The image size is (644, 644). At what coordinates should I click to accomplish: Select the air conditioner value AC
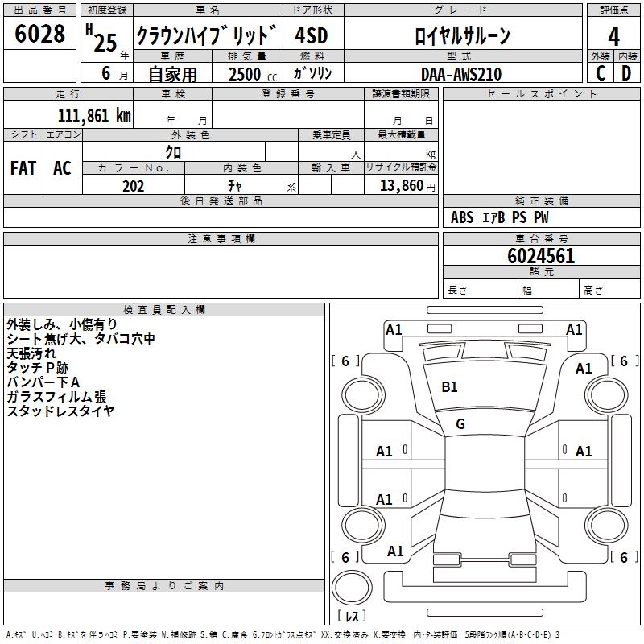pyautogui.click(x=62, y=168)
